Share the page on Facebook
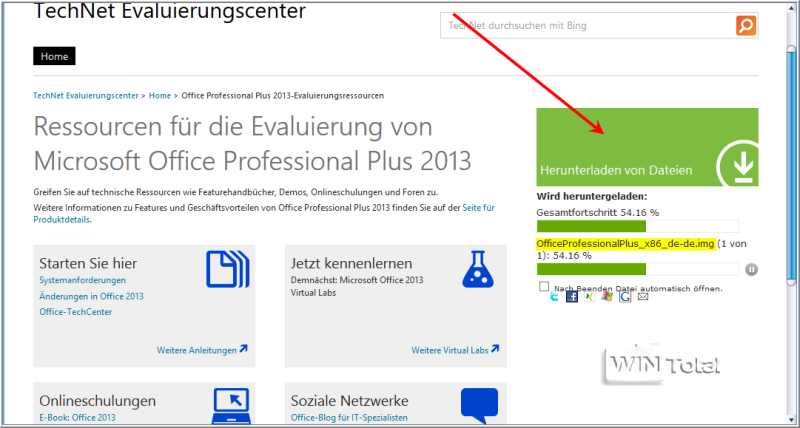The width and height of the screenshot is (800, 428). (572, 296)
